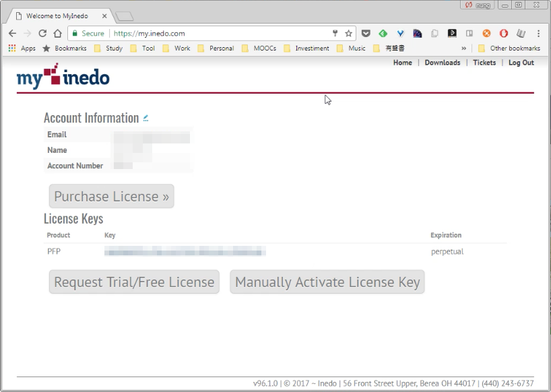The image size is (551, 392).
Task: Open the Bookmarks bookmark
Action: click(x=65, y=48)
